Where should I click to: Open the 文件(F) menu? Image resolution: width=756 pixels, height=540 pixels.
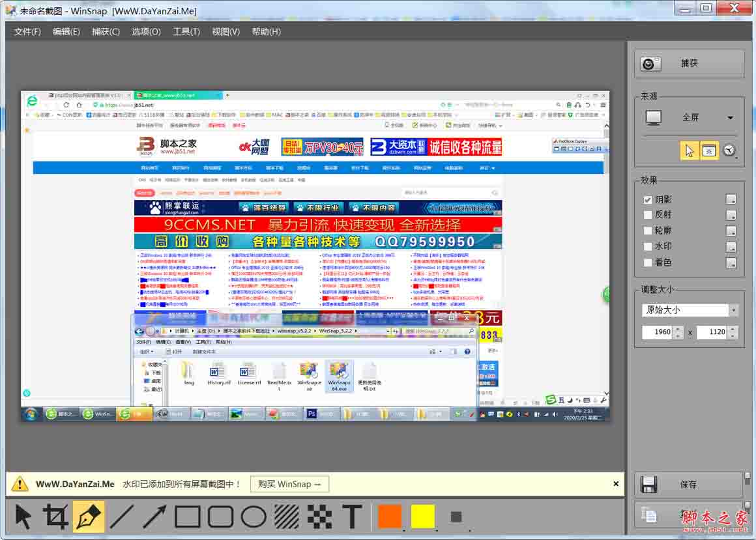click(x=27, y=32)
